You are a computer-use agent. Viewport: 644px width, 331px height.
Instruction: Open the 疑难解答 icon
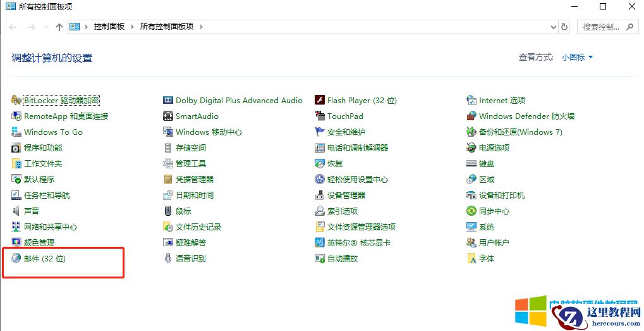point(168,242)
